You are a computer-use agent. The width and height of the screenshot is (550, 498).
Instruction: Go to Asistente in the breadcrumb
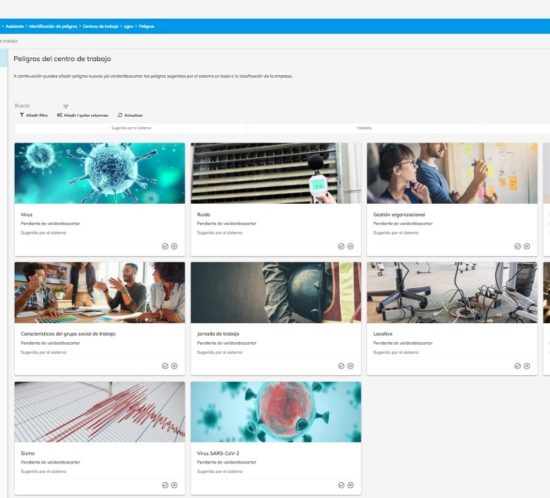[x=14, y=26]
